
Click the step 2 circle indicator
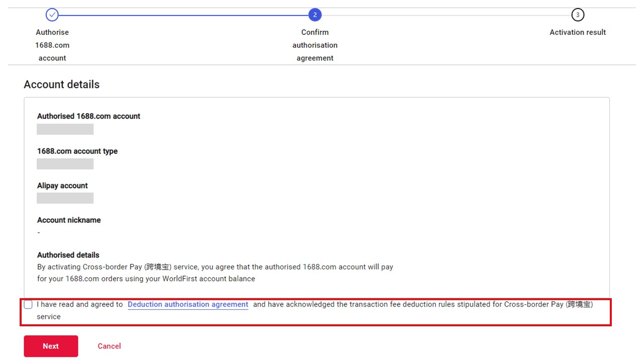click(315, 15)
